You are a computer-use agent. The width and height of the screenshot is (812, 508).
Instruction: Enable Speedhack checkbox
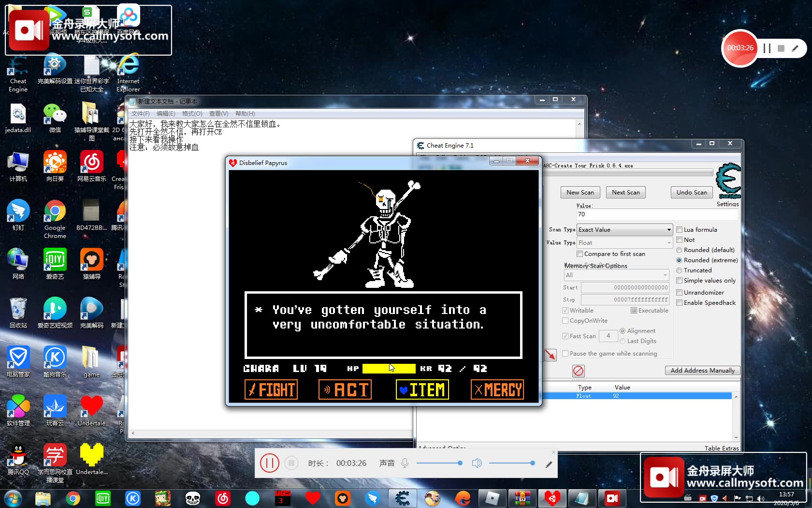pyautogui.click(x=679, y=303)
